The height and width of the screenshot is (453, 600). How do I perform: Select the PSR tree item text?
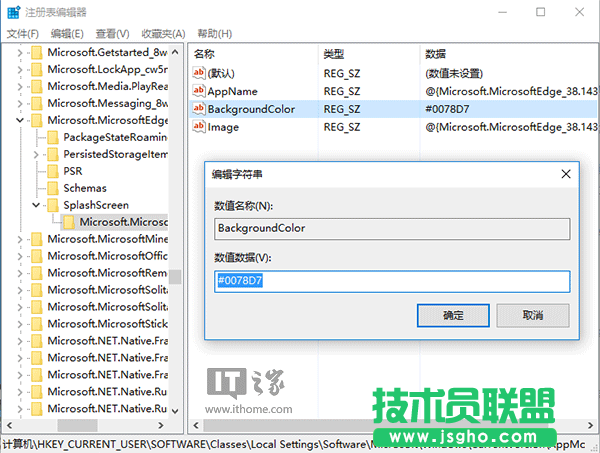tap(73, 171)
